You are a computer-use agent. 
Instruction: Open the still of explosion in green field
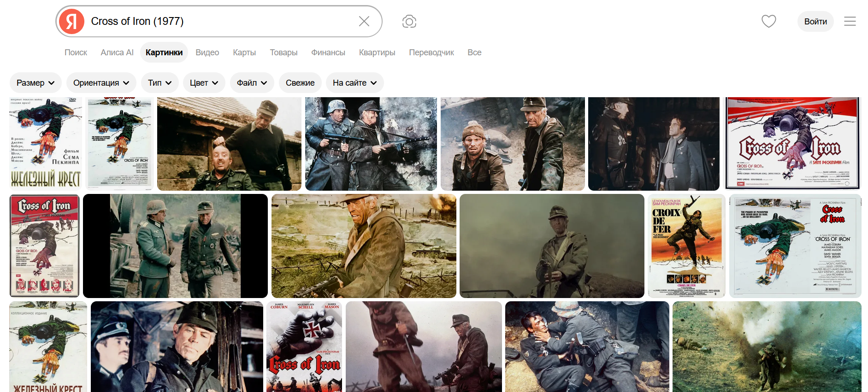pyautogui.click(x=767, y=347)
